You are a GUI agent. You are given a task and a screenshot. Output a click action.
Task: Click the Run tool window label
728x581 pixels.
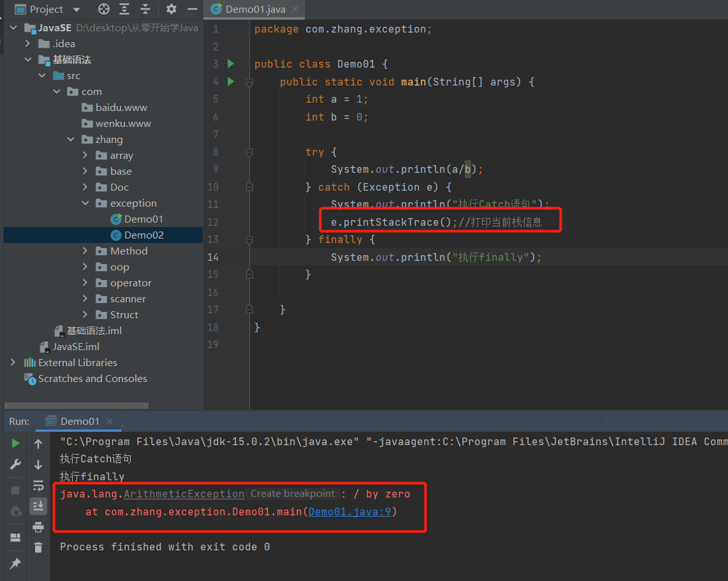pyautogui.click(x=19, y=421)
